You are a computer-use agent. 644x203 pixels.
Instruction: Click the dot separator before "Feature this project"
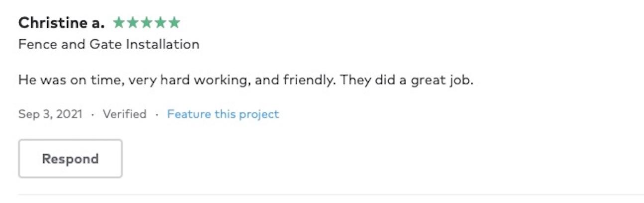pos(157,115)
